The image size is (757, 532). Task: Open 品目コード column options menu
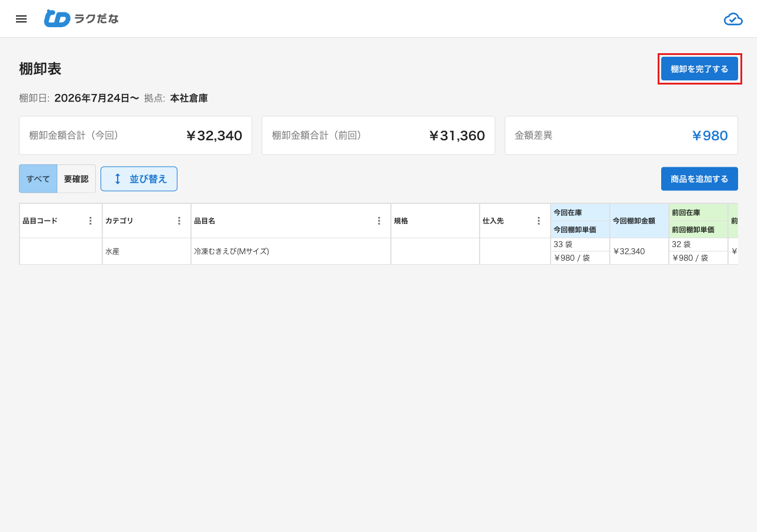(x=90, y=220)
